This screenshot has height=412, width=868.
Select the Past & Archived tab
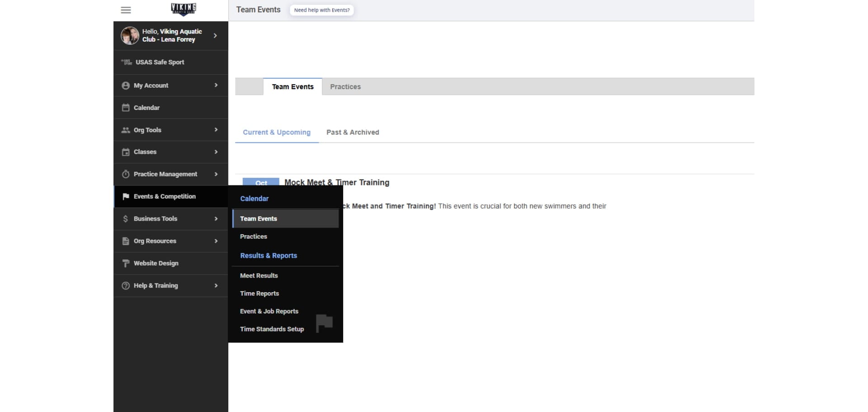(x=353, y=133)
